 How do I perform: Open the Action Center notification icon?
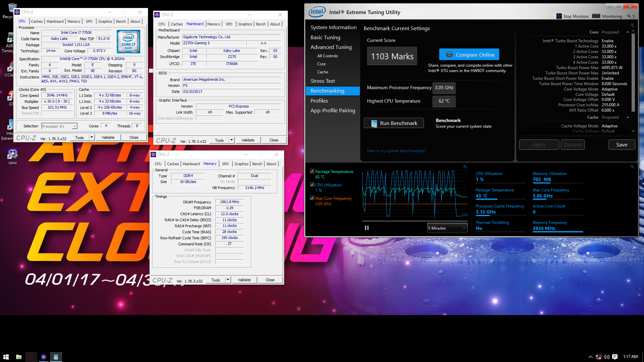(x=615, y=357)
